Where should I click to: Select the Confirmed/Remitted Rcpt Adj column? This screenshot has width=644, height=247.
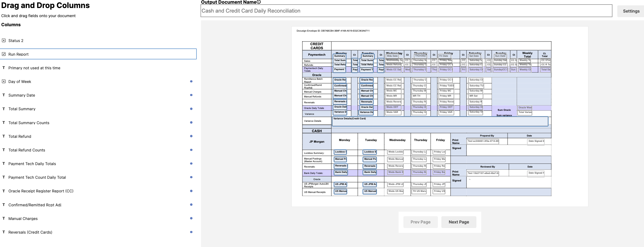click(35, 205)
